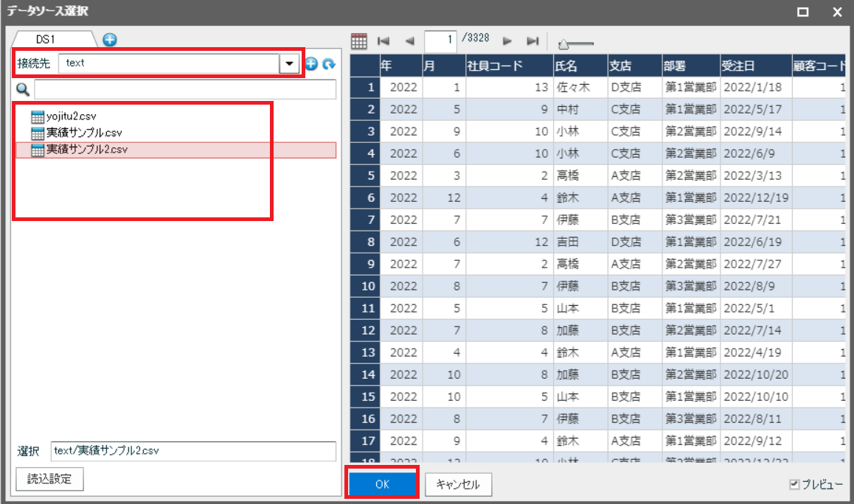Click the 受注日 column header
Screen dimensions: 854x504
756,66
